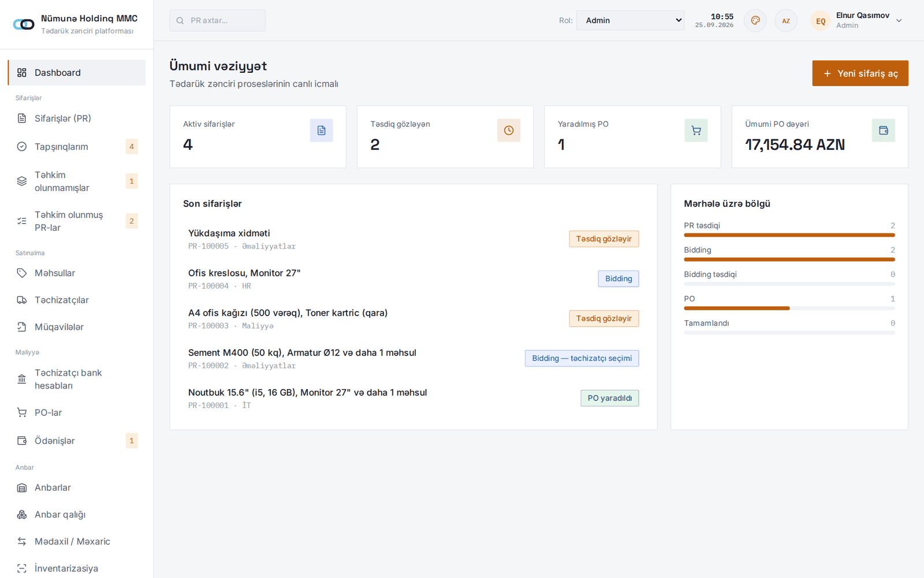The image size is (924, 578).
Task: Open Təhkim olunmuş PR-lar menu item
Action: pyautogui.click(x=77, y=221)
